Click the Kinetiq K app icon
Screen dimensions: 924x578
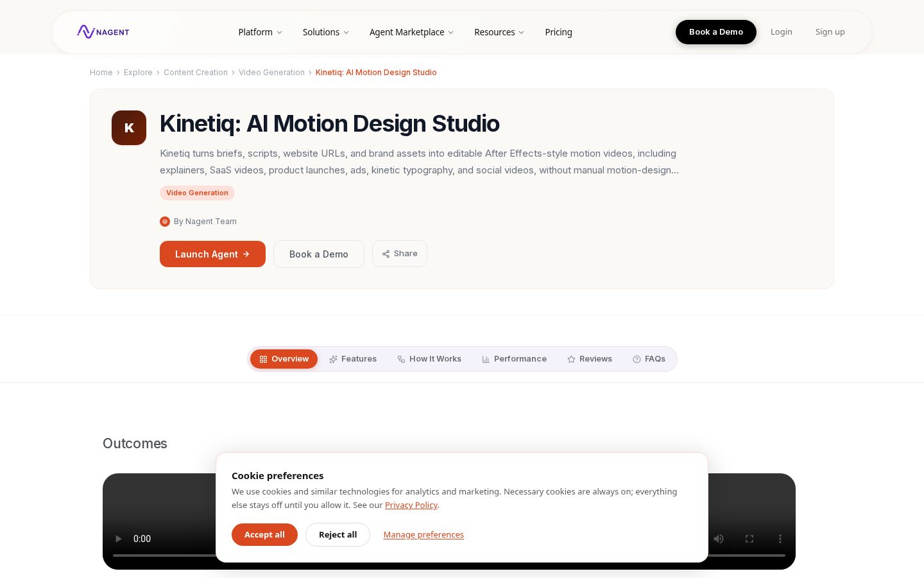[x=129, y=128]
